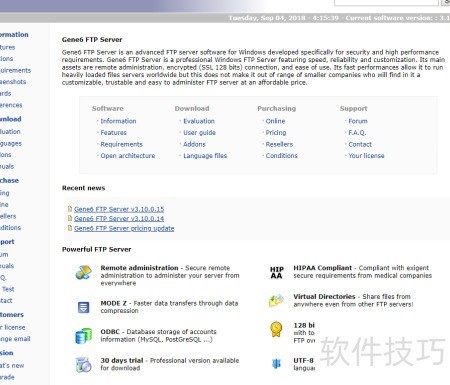
Task: Open the sidebar References link
Action: click(11, 105)
